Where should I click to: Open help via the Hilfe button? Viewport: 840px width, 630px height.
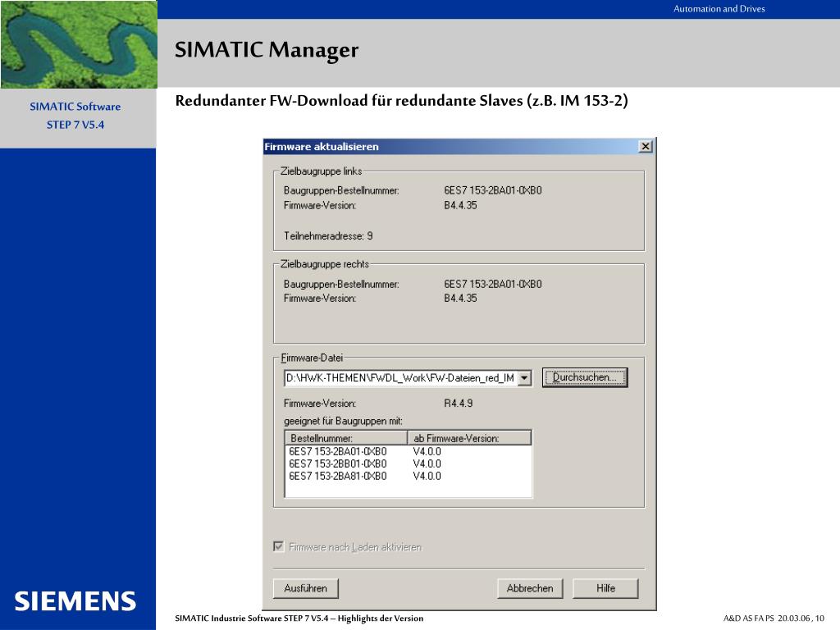click(605, 588)
